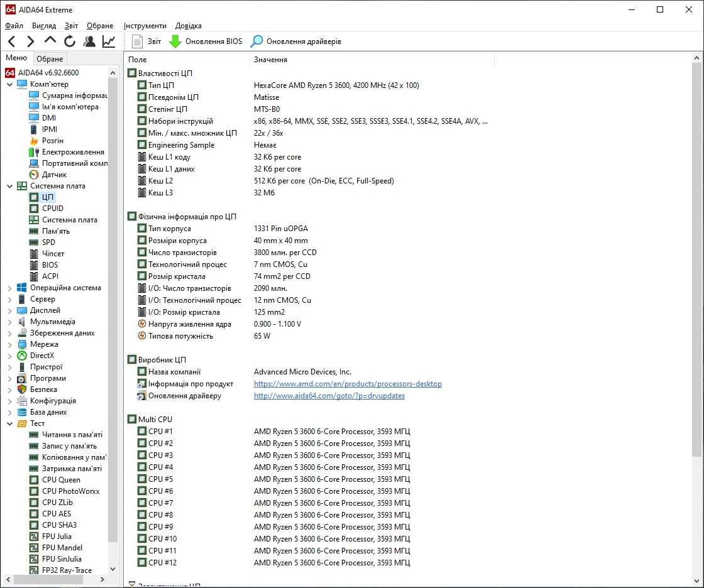Screen dimensions: 704x588
Task: Click right panel scrollbar down arrow
Action: [696, 581]
